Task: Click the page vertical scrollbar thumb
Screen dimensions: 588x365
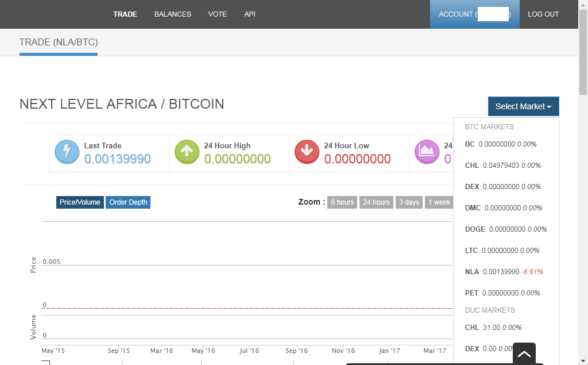Action: 583,52
